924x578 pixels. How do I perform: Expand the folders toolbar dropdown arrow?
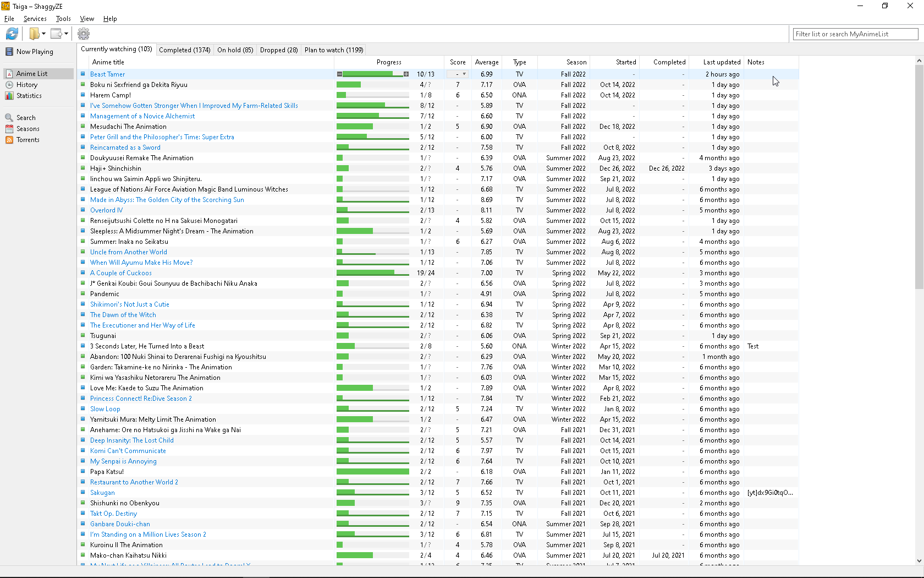pyautogui.click(x=44, y=34)
